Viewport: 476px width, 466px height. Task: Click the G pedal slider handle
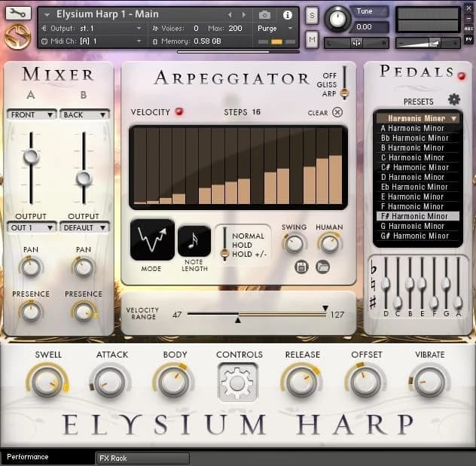pyautogui.click(x=446, y=283)
